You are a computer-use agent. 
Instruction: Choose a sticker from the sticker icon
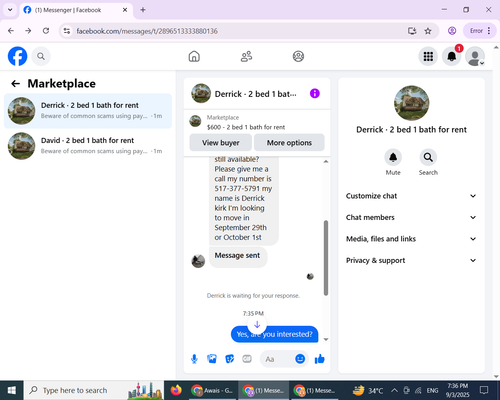[x=230, y=359]
